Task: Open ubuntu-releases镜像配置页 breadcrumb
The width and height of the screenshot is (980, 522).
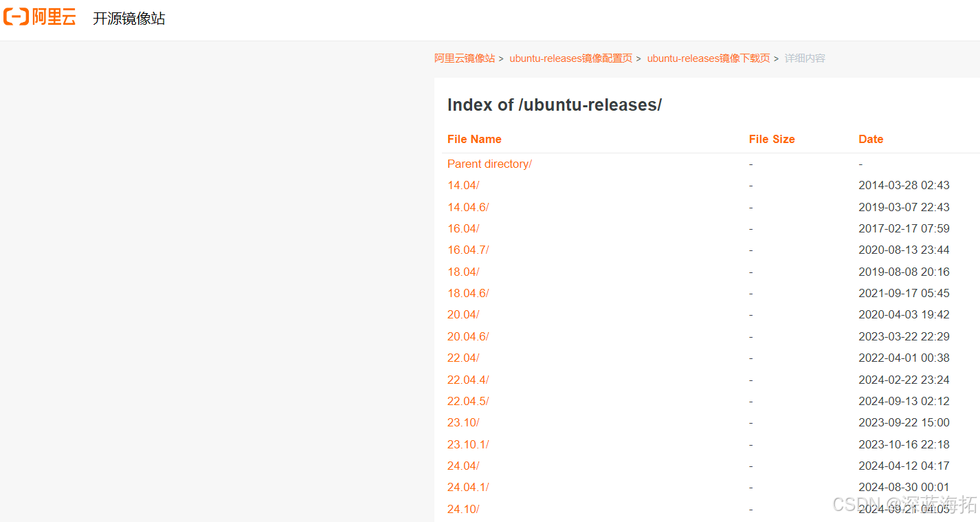Action: (x=570, y=58)
